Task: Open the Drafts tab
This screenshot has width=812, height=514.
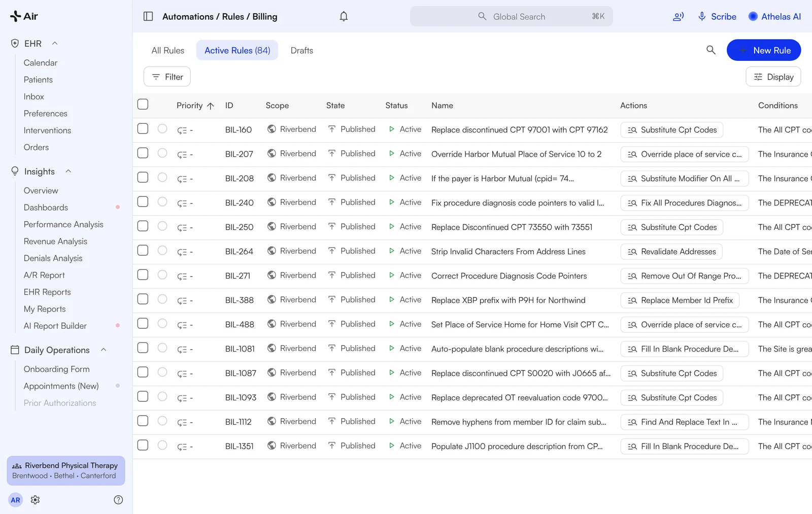Action: [x=302, y=50]
